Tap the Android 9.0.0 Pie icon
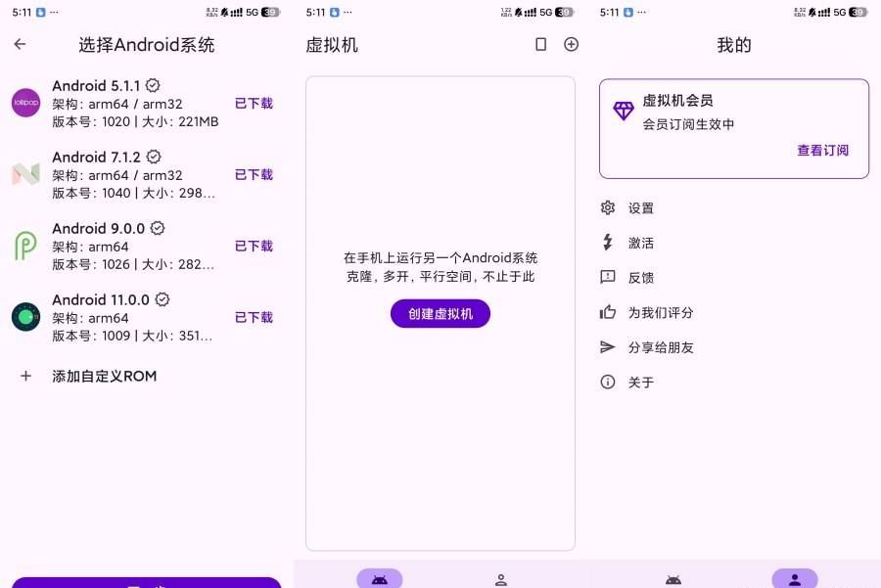The image size is (881, 588). click(x=25, y=246)
